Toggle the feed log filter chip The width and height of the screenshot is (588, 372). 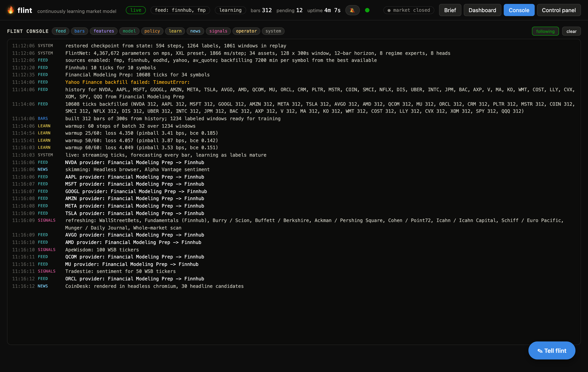point(61,31)
